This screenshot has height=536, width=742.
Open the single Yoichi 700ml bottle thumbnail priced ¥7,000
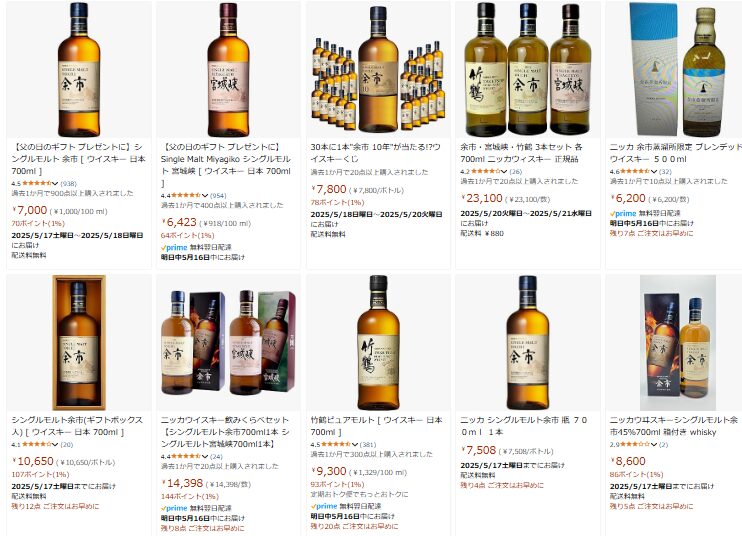(79, 69)
